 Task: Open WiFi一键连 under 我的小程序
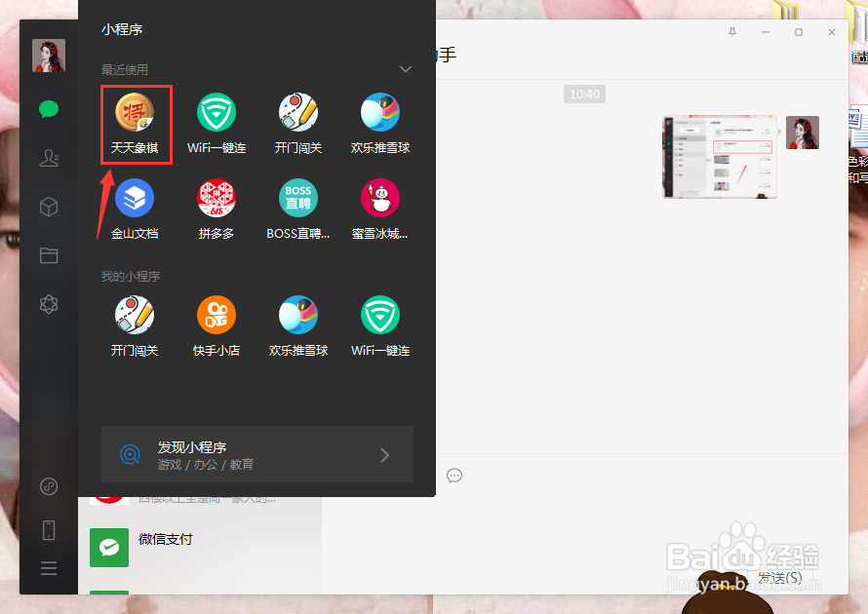380,326
